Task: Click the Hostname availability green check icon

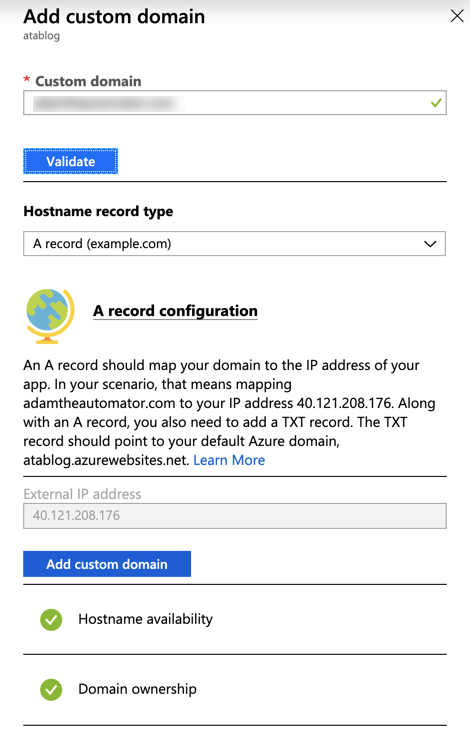Action: tap(51, 619)
